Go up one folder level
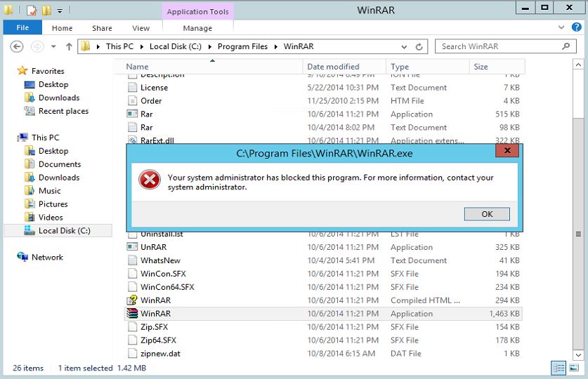588x379 pixels. [69, 46]
